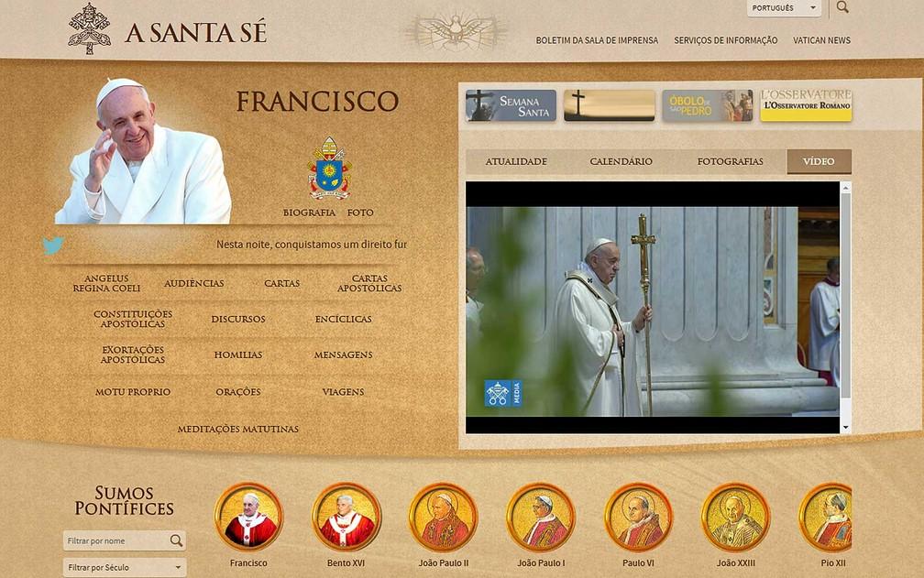Select the João XXIII medallion

tap(735, 517)
